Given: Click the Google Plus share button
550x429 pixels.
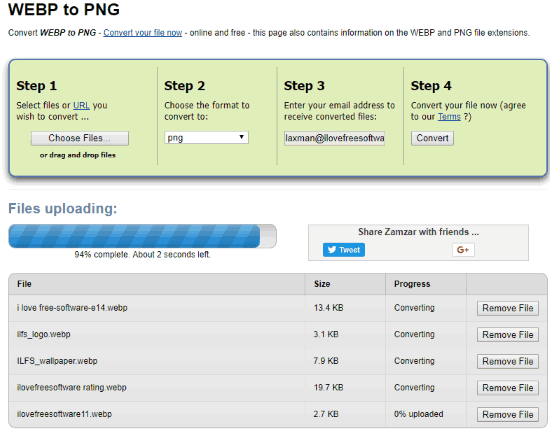Looking at the screenshot, I should [463, 250].
